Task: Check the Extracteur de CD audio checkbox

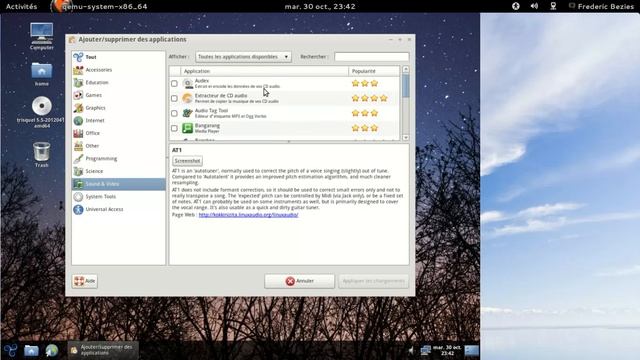Action: (x=174, y=98)
